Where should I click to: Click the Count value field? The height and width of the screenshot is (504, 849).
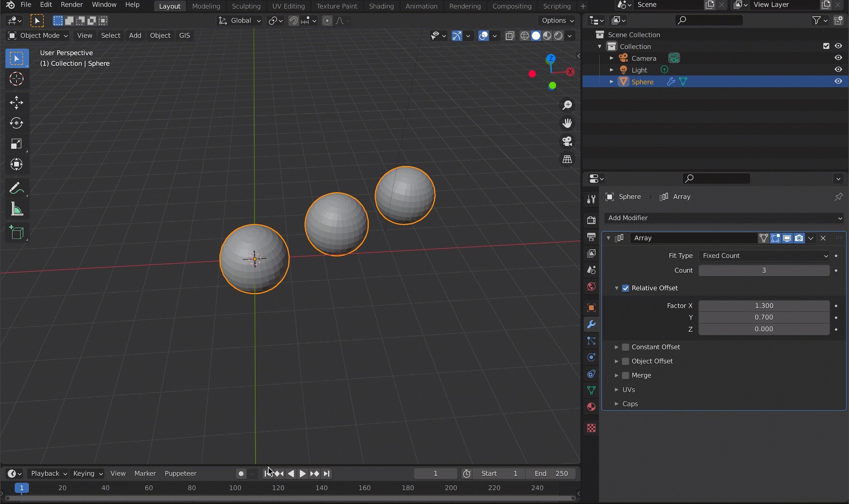[x=764, y=270]
